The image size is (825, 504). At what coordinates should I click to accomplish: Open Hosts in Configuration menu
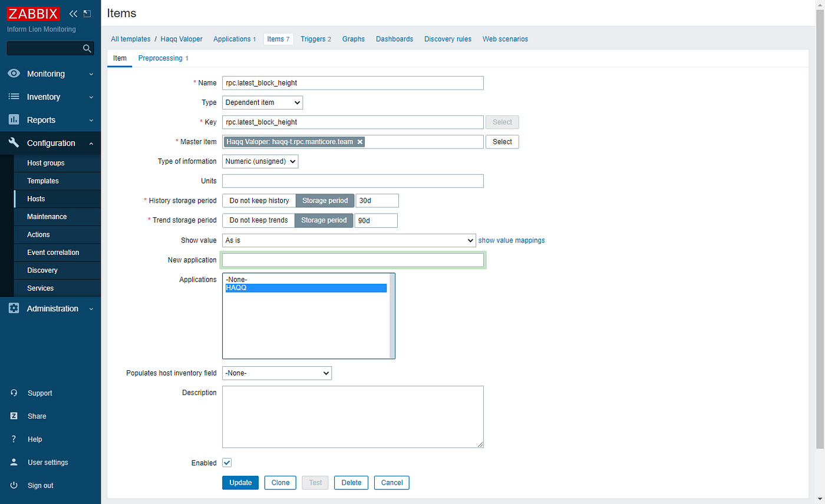57,199
